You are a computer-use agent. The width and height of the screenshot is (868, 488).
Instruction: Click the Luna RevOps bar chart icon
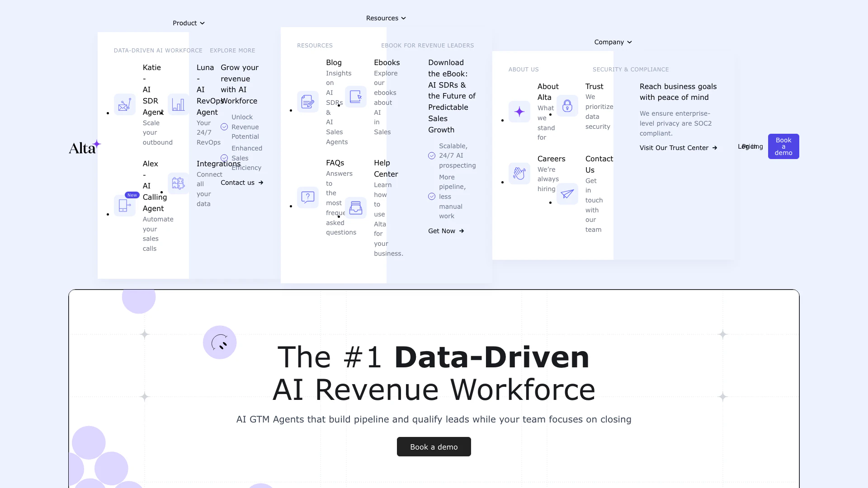click(178, 105)
